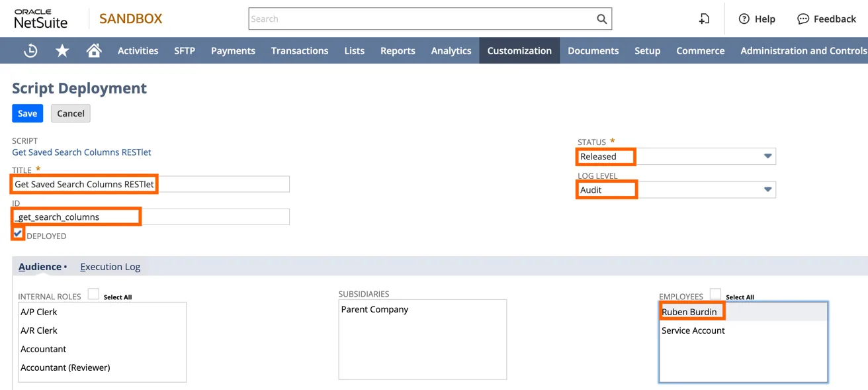Toggle the Deployed checkbox
The height and width of the screenshot is (390, 868).
coord(18,233)
